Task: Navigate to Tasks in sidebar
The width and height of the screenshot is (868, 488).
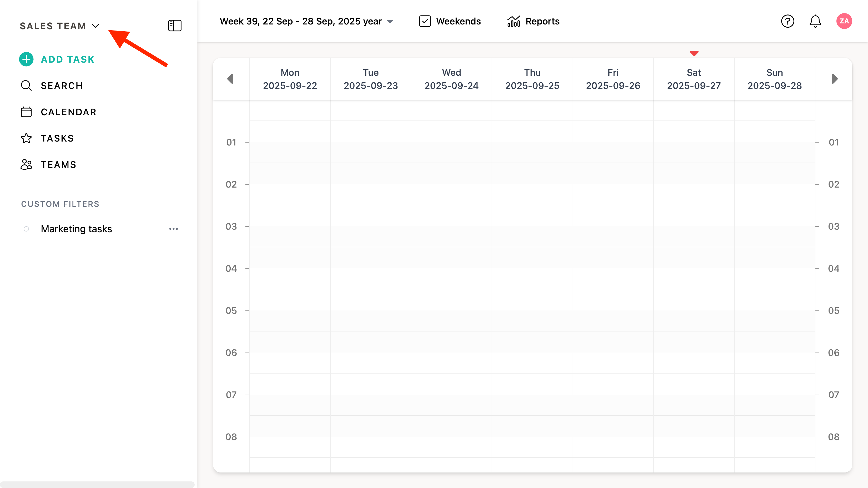Action: (x=57, y=138)
